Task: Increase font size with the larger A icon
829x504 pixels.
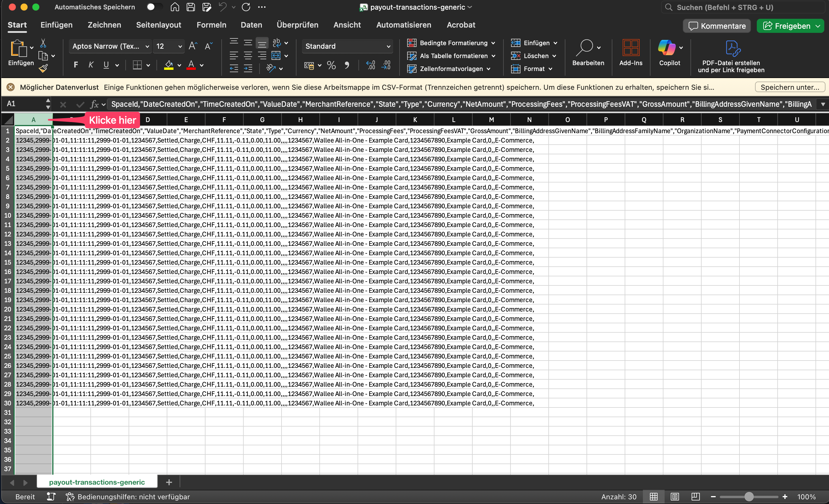Action: [193, 46]
